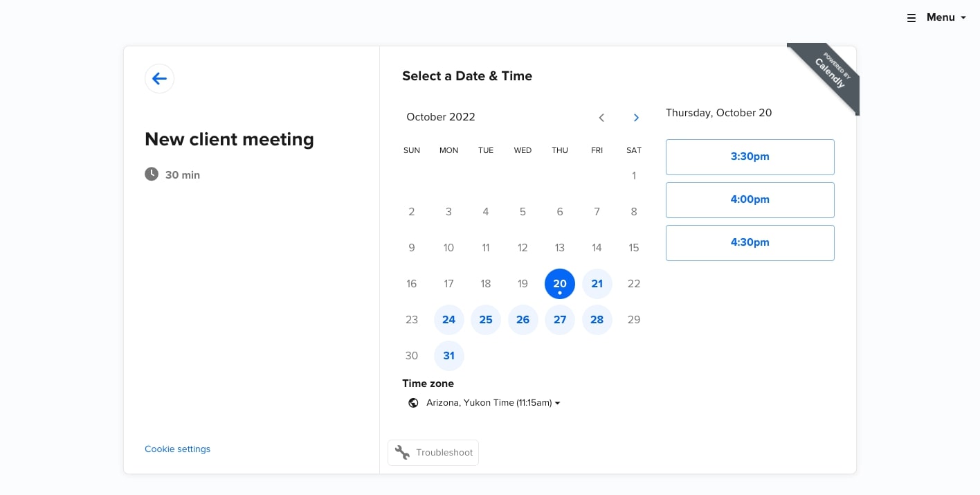Advance to November using the next month arrow
980x495 pixels.
coord(636,118)
